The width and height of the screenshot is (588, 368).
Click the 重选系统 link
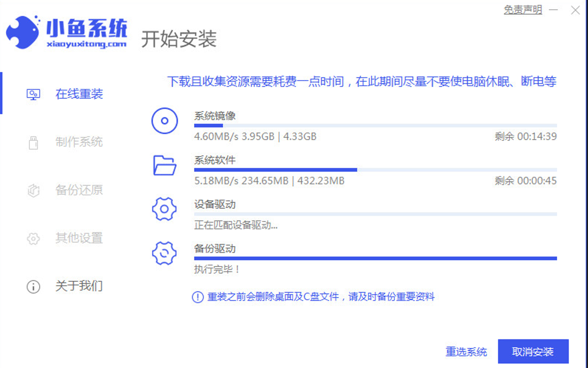pyautogui.click(x=466, y=352)
